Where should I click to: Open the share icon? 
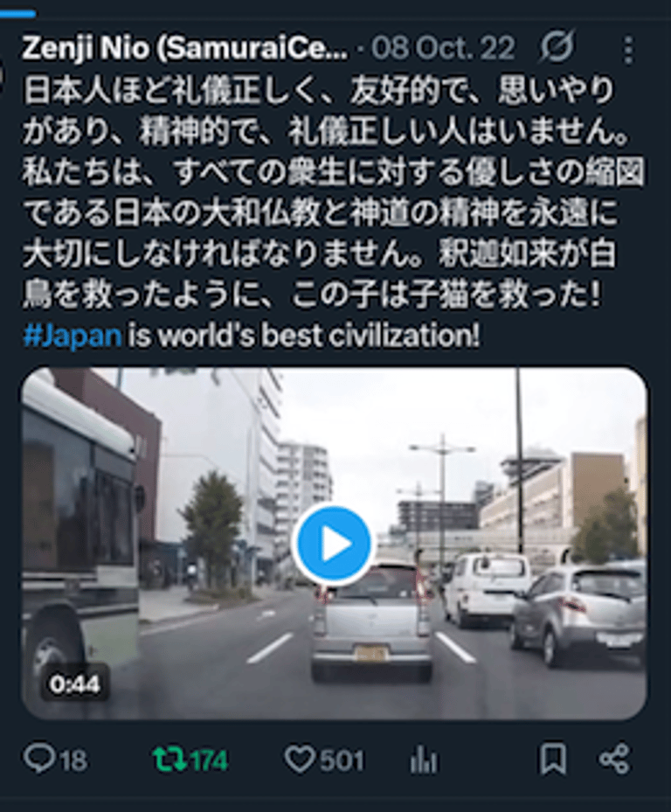pyautogui.click(x=615, y=760)
